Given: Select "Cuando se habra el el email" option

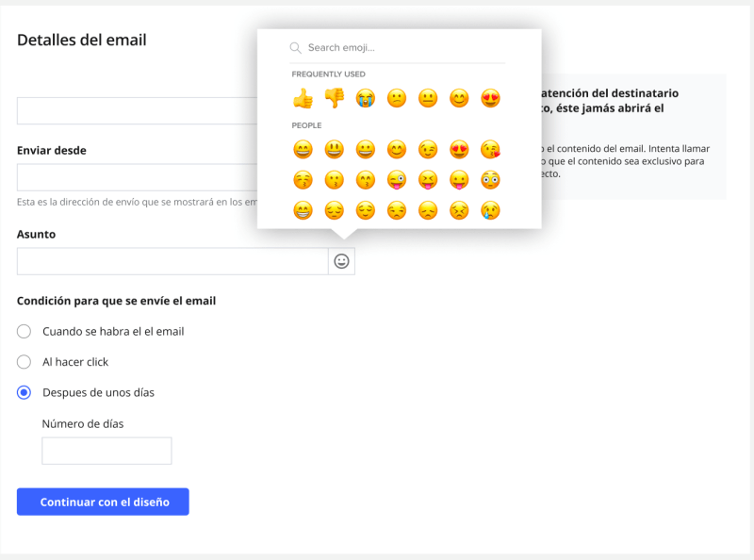Looking at the screenshot, I should pyautogui.click(x=25, y=332).
